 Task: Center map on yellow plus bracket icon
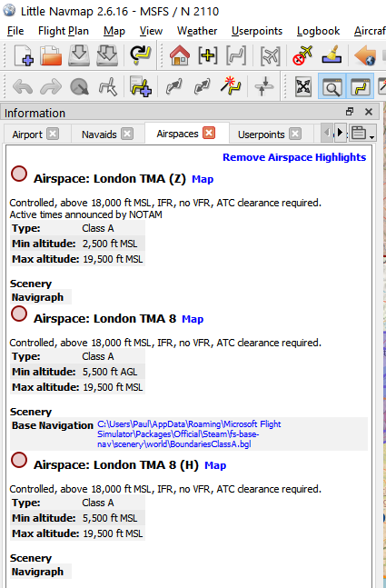[208, 55]
